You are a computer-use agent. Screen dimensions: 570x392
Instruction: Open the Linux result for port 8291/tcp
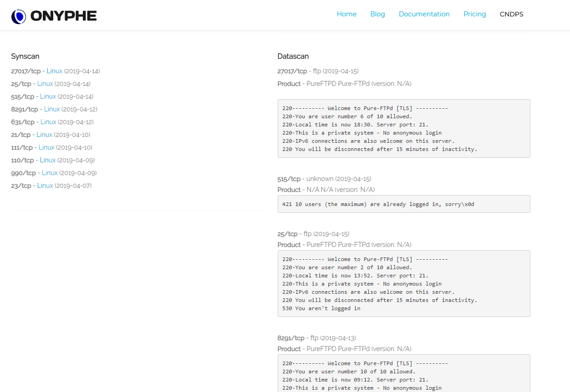click(52, 109)
